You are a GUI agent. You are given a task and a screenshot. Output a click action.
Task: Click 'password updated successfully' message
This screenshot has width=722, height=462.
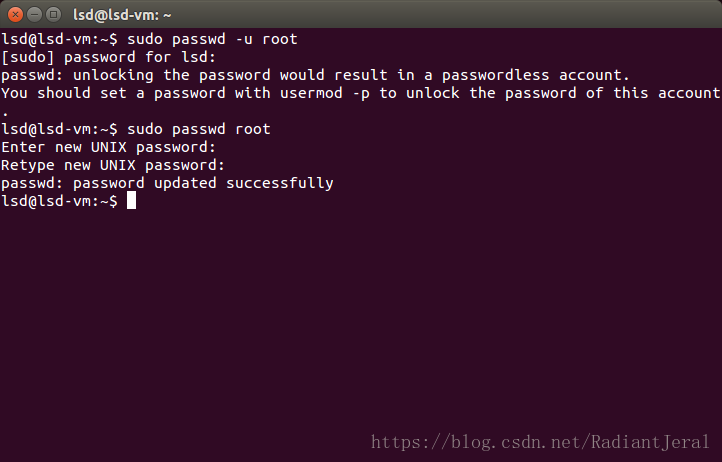coord(203,183)
